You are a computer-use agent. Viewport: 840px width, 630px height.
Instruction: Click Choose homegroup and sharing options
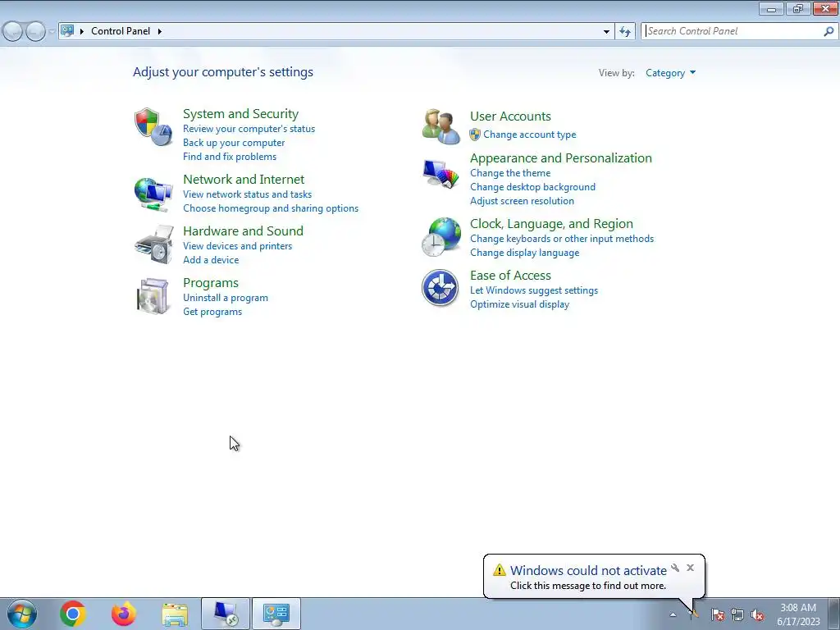point(271,208)
